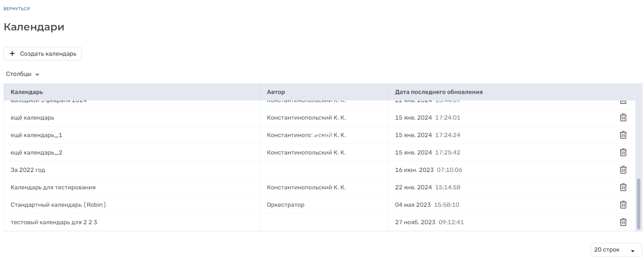This screenshot has width=644, height=260.
Task: Open the '20 строк' rows-per-page dropdown
Action: [x=616, y=250]
